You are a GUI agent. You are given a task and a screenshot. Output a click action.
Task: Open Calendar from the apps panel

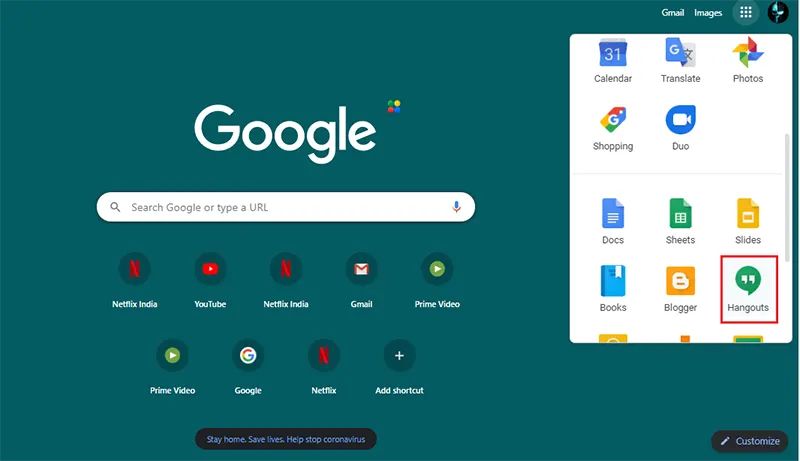pos(613,61)
